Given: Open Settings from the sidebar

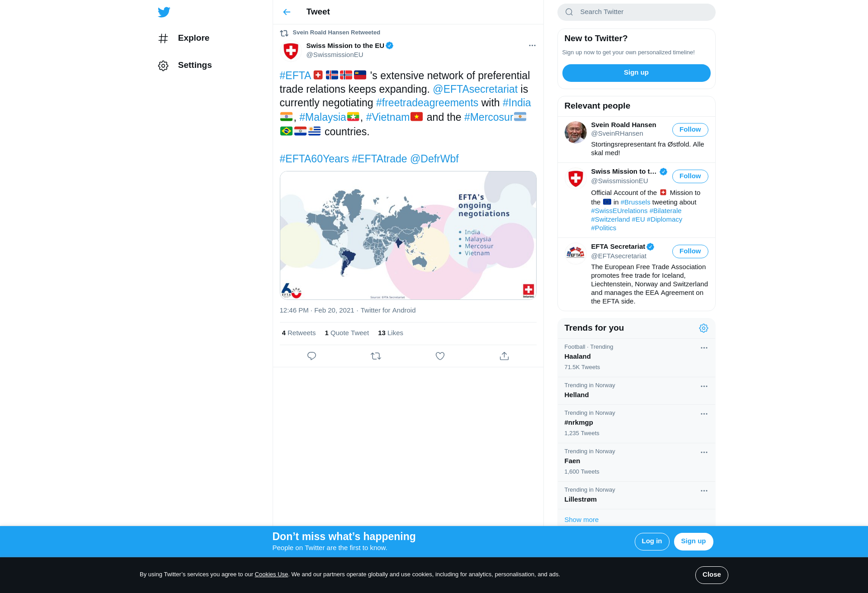Looking at the screenshot, I should tap(185, 65).
